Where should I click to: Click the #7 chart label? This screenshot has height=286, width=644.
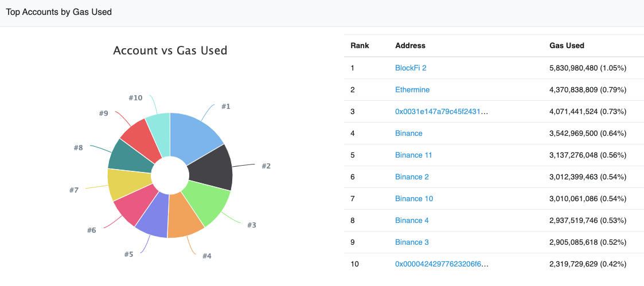(x=74, y=190)
